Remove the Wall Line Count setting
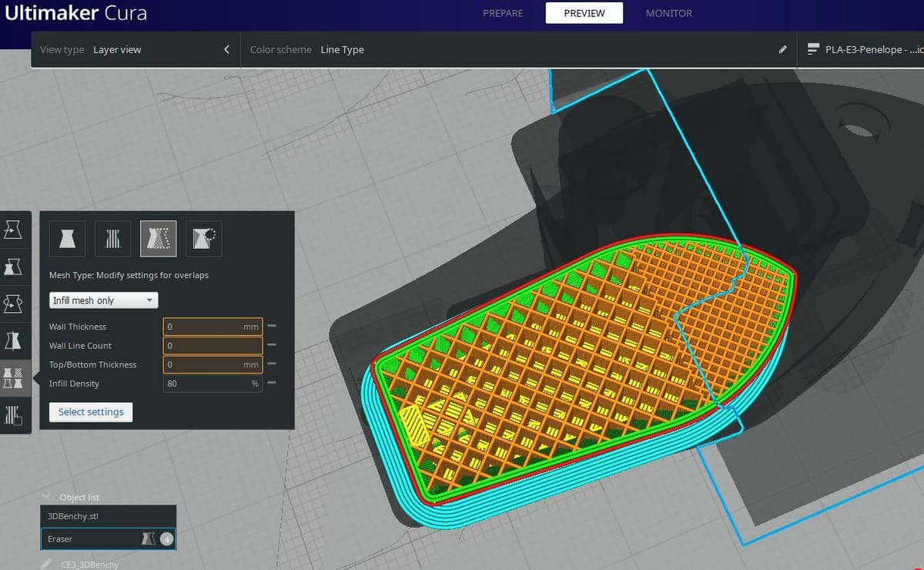 (272, 346)
